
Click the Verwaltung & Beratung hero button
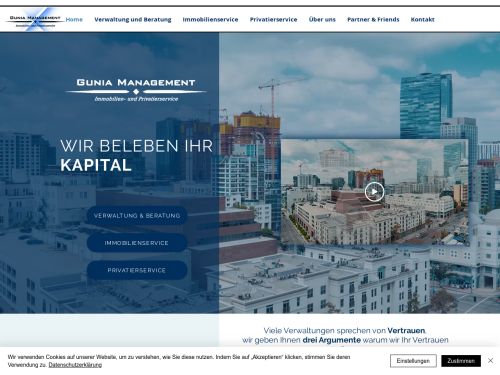coord(137,216)
